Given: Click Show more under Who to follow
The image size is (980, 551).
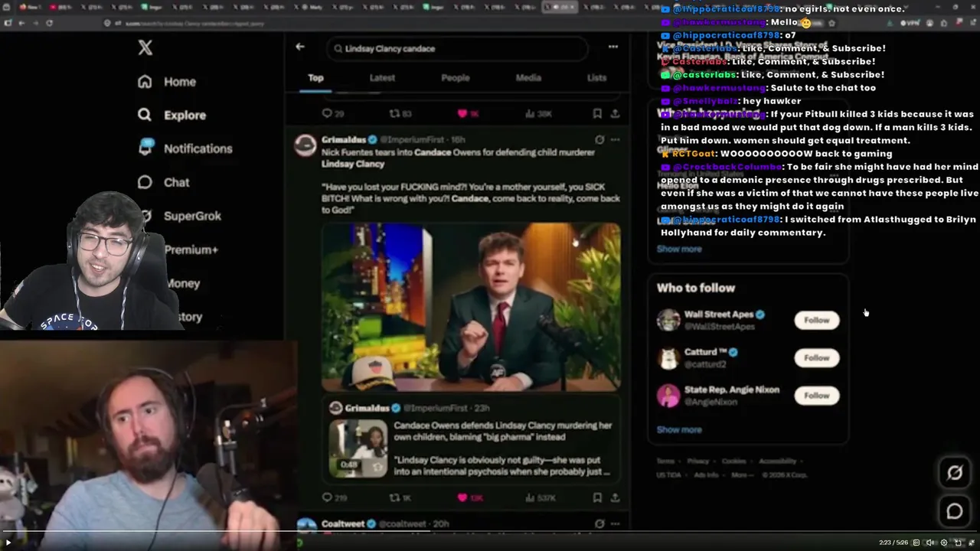Looking at the screenshot, I should click(679, 429).
